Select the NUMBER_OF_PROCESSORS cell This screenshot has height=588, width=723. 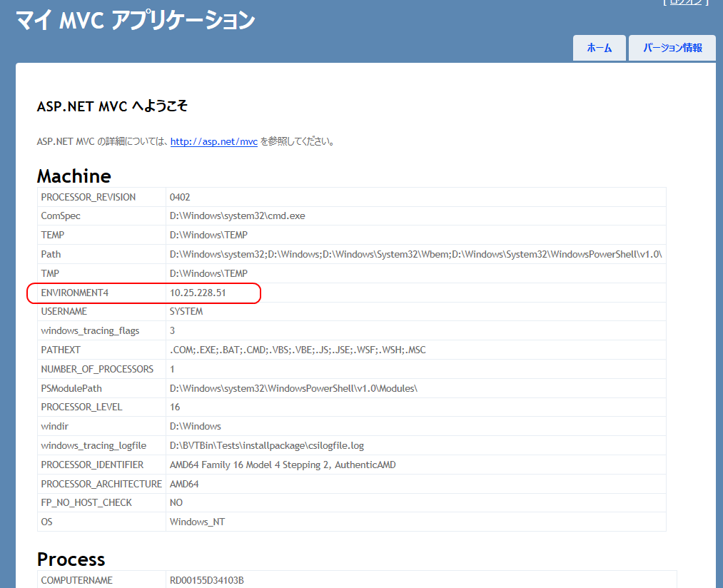[x=101, y=370]
